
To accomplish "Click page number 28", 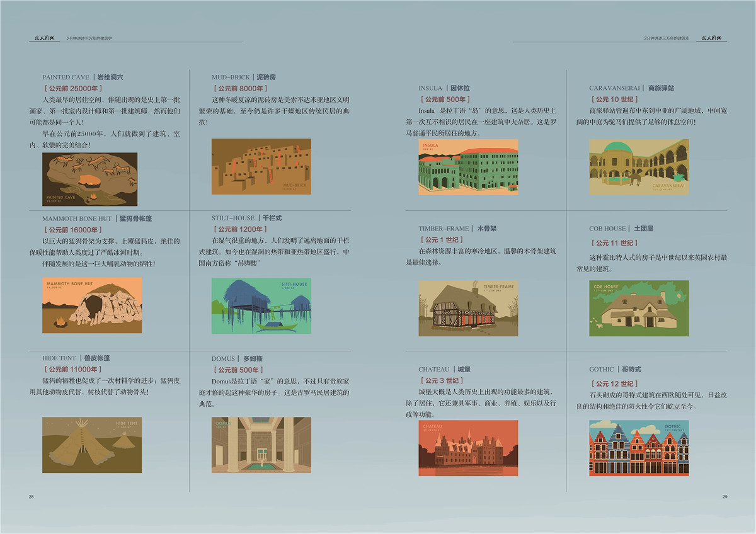I will (x=31, y=497).
